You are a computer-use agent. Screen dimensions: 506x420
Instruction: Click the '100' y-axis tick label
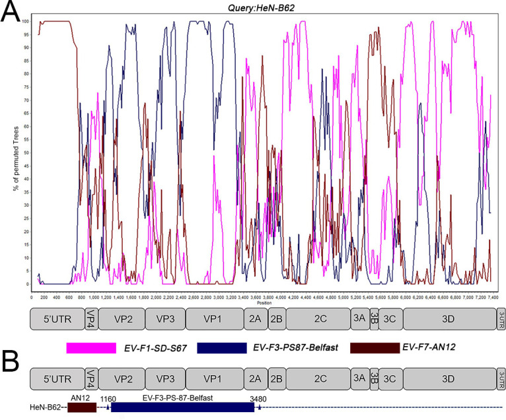25,21
